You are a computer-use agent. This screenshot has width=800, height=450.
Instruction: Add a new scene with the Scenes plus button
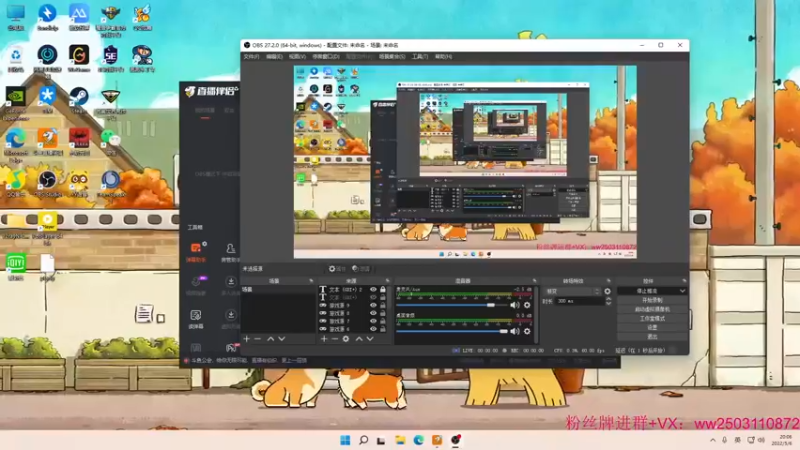point(247,339)
